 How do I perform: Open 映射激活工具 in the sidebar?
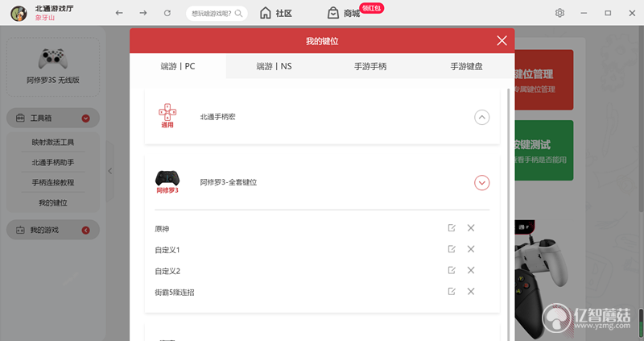[x=53, y=143]
